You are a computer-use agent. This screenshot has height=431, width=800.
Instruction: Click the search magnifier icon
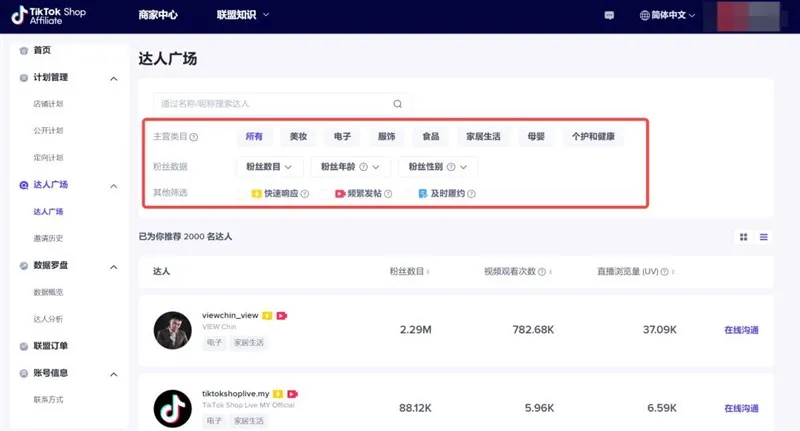click(x=397, y=103)
